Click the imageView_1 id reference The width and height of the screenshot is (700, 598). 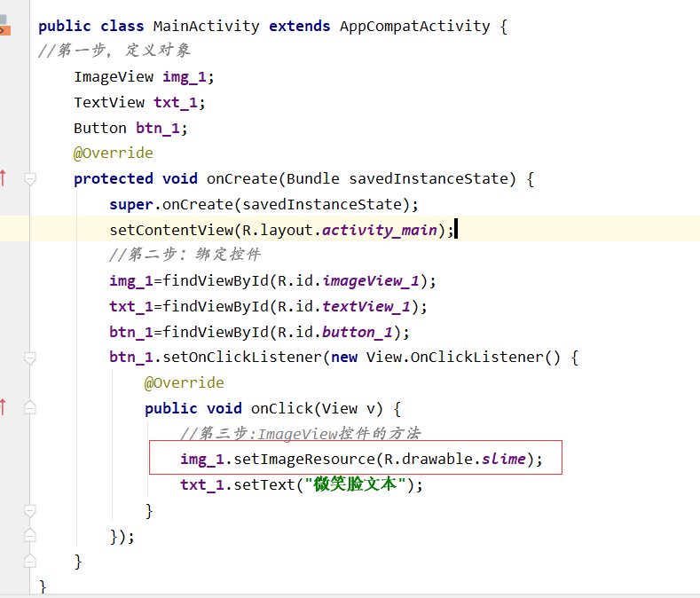coord(371,281)
